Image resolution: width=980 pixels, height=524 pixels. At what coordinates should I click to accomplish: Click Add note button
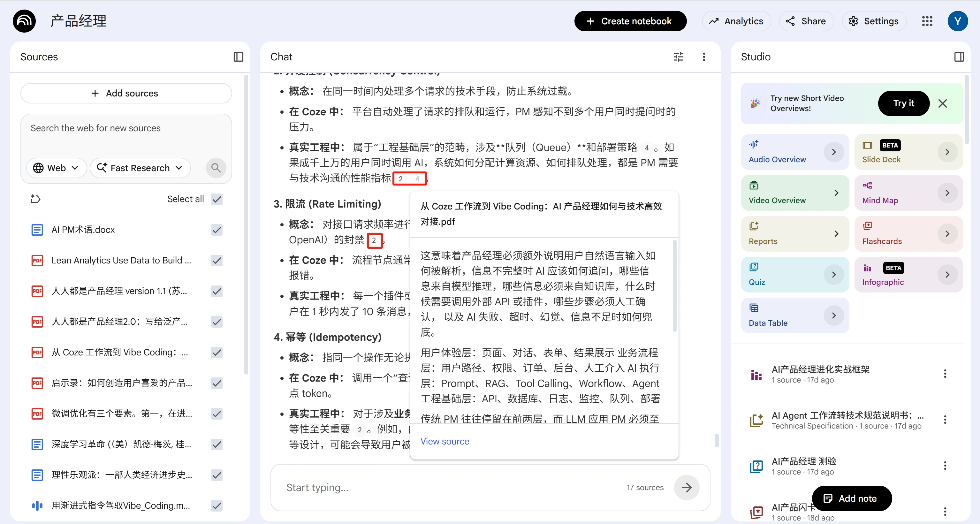851,498
